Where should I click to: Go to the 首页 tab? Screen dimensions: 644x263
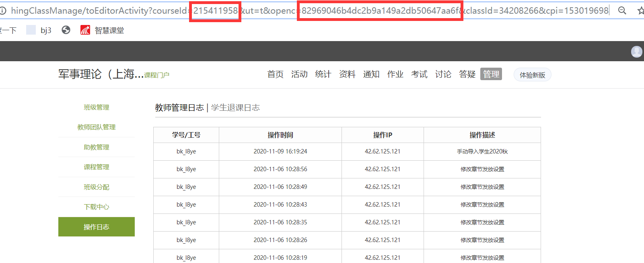tap(275, 74)
